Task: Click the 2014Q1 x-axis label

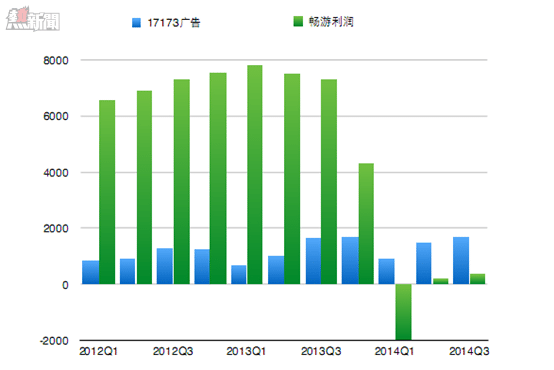Action: pos(394,351)
